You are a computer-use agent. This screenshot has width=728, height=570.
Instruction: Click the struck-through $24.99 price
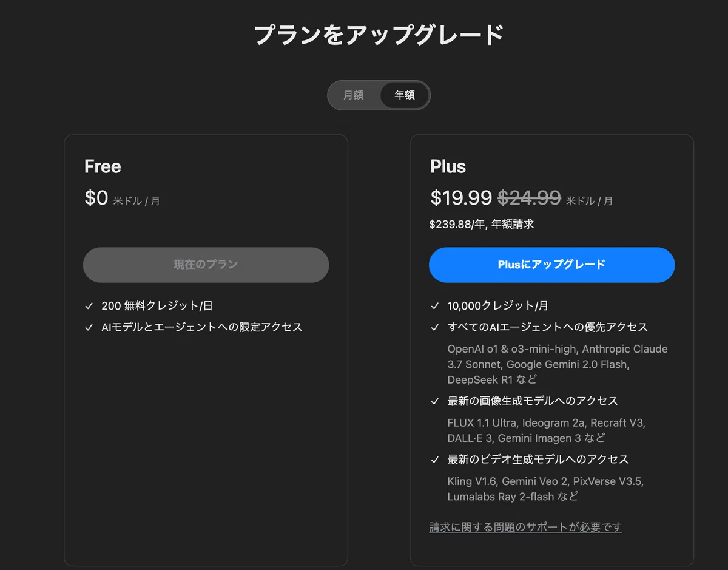point(529,197)
